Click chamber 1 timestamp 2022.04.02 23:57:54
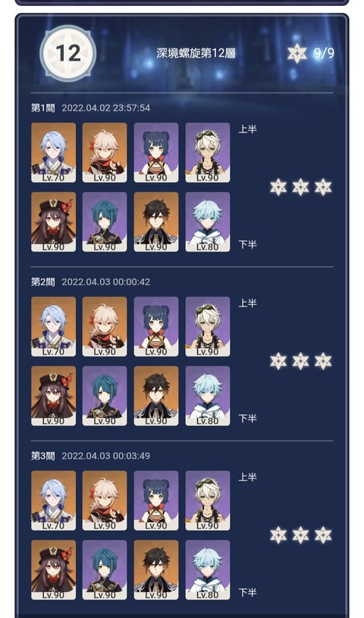Viewport: 364px width, 618px height. click(105, 108)
